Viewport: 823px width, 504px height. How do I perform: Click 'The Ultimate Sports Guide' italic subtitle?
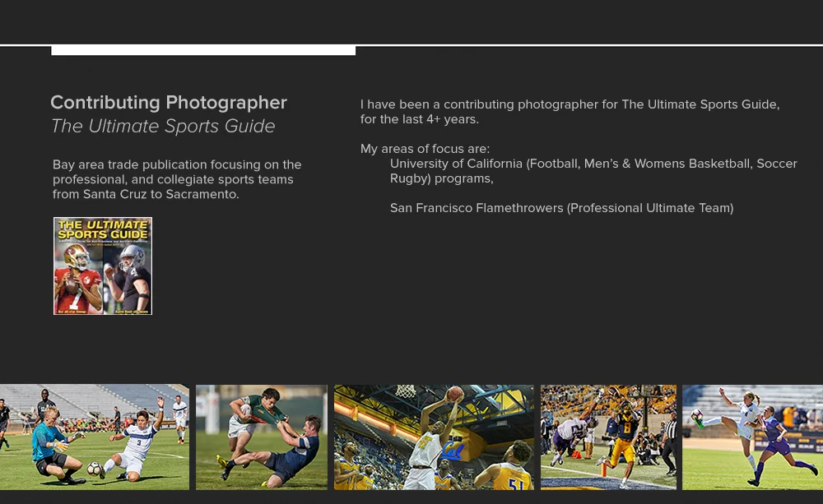coord(163,126)
